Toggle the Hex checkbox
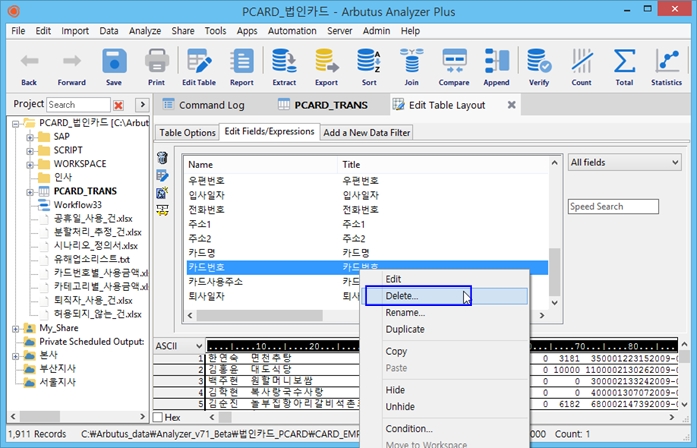 click(158, 417)
